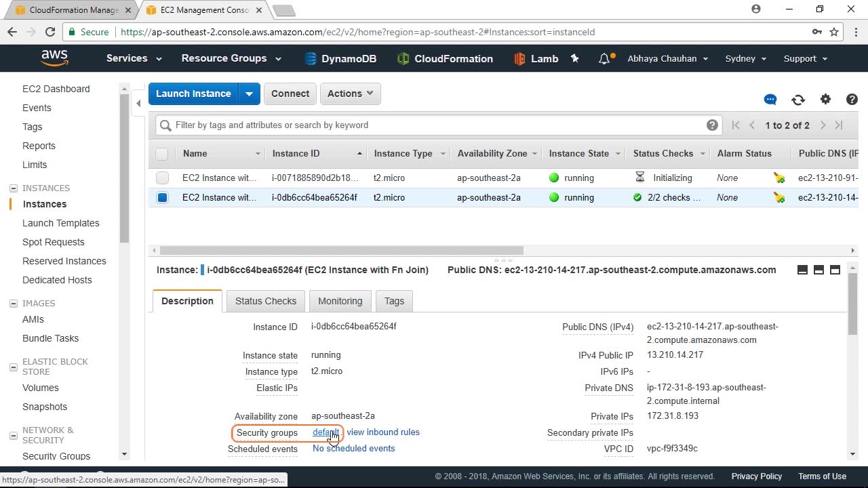The image size is (868, 488).
Task: Open the DynamoDB shortcut icon
Action: coord(311,59)
